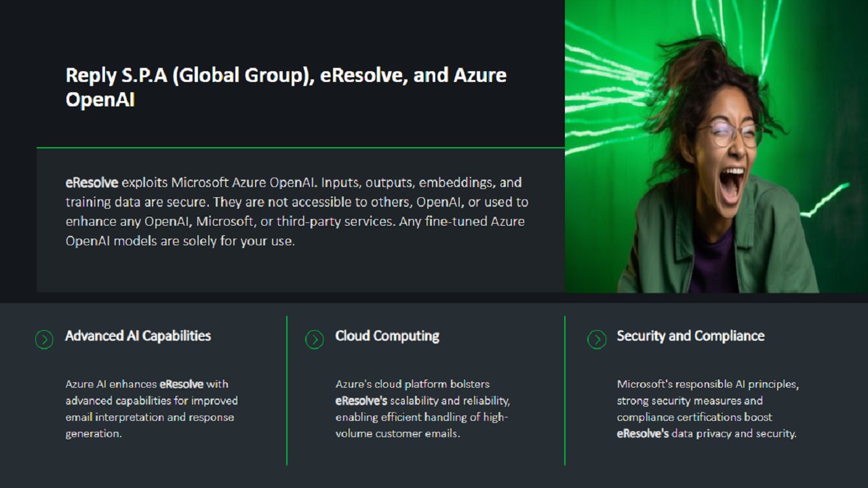This screenshot has width=868, height=488.
Task: Click bold eResolve in the Advanced AI Capabilities text
Action: (181, 384)
